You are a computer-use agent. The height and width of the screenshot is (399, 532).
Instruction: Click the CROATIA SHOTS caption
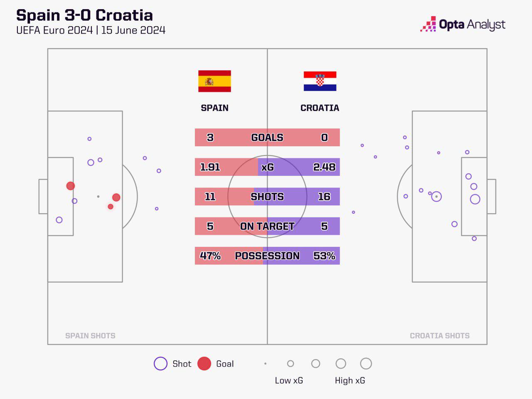[x=440, y=336]
